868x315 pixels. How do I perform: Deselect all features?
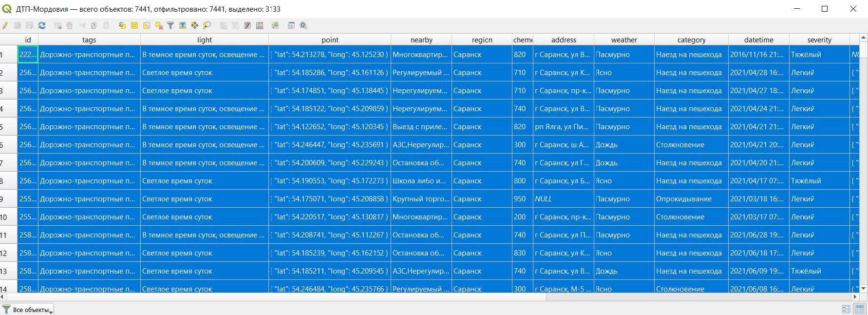[x=159, y=25]
